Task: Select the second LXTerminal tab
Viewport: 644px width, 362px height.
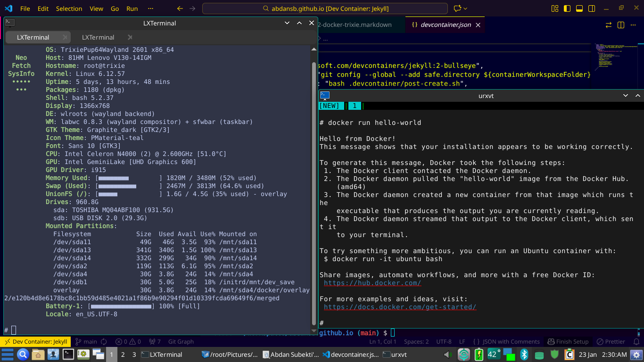Action: click(98, 37)
